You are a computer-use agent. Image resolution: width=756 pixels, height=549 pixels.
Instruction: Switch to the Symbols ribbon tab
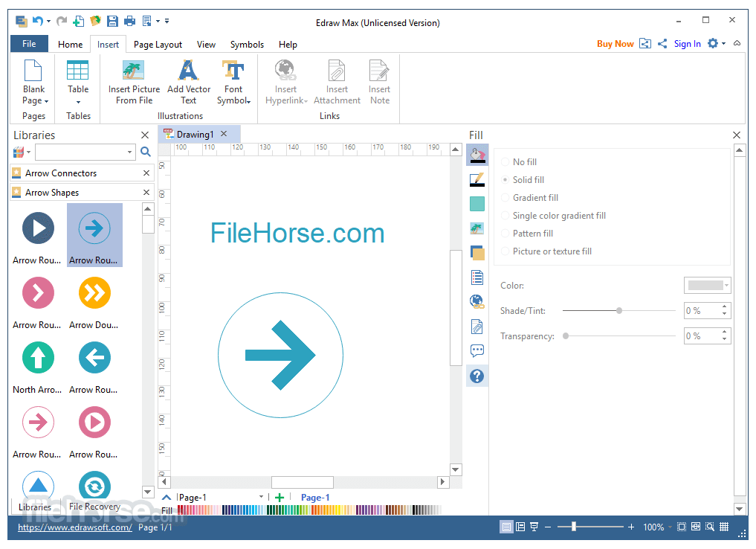tap(247, 45)
